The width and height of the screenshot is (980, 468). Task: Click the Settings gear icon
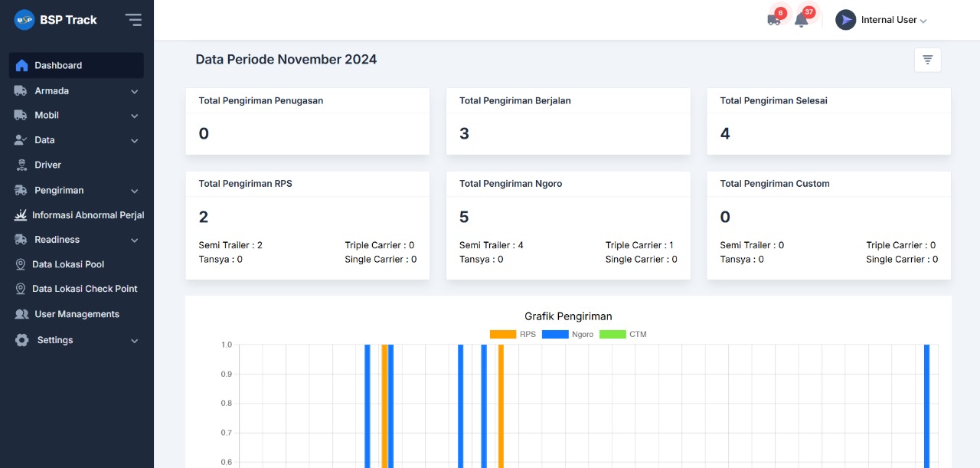22,340
